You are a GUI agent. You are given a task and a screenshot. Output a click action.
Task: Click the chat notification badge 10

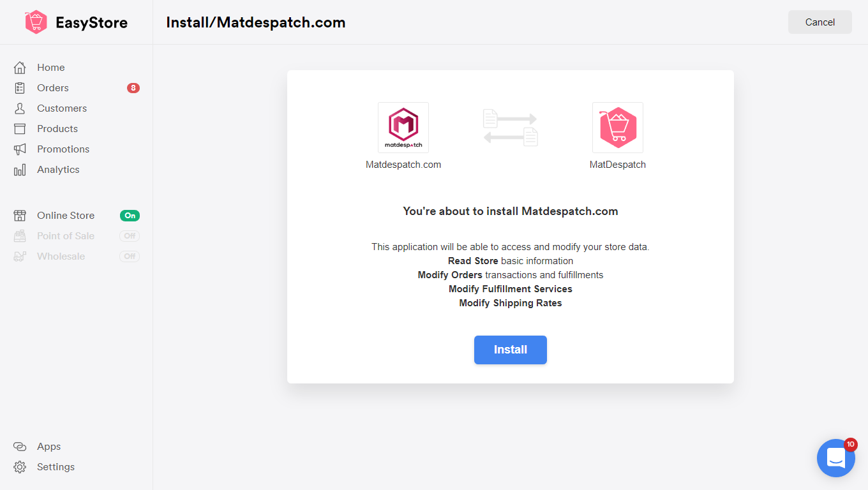[850, 444]
